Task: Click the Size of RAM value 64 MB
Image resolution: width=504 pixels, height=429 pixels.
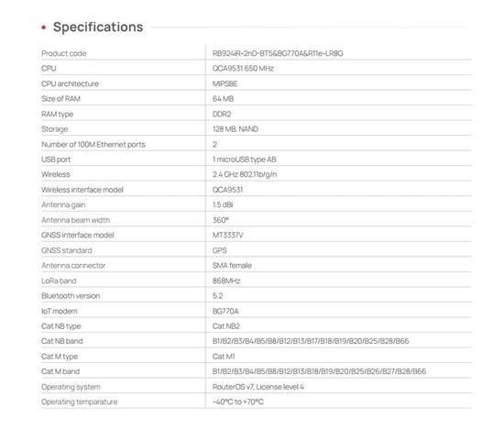Action: [223, 99]
